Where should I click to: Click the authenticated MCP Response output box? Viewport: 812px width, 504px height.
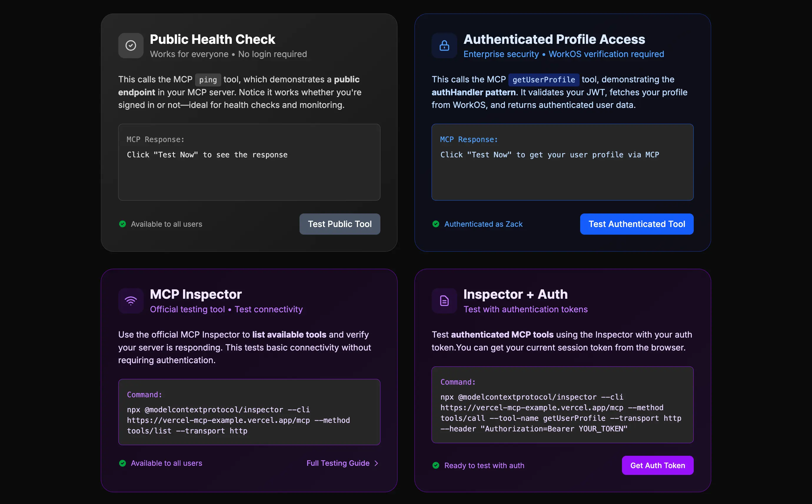click(562, 162)
